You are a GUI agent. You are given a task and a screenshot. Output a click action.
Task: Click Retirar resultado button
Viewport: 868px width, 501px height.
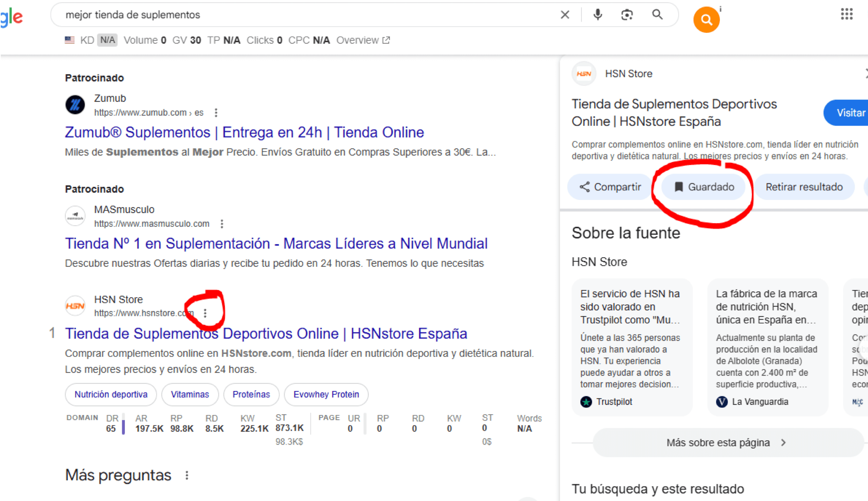click(x=804, y=187)
